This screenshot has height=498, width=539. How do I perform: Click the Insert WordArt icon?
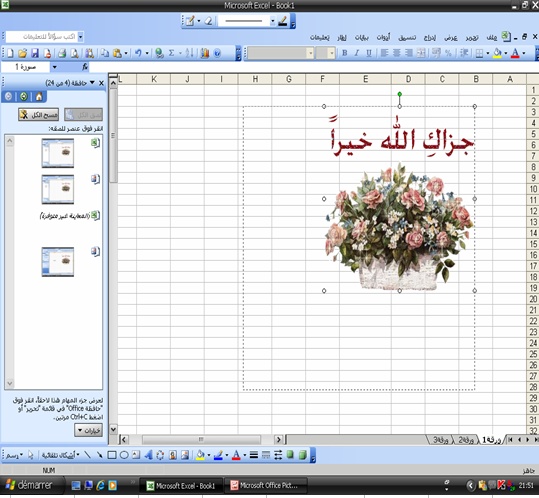point(148,455)
